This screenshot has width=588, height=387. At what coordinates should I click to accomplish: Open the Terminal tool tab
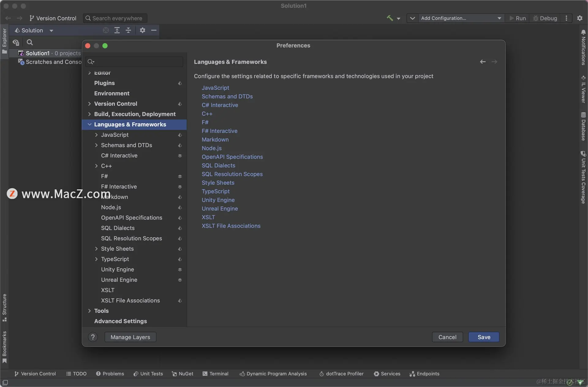pos(216,374)
